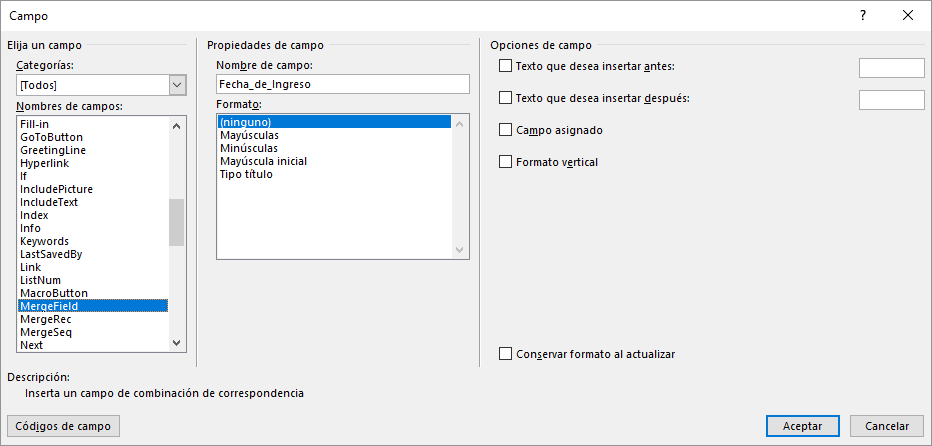The height and width of the screenshot is (446, 932).
Task: Enable "Texto que desea insertar después" checkbox
Action: coord(505,98)
